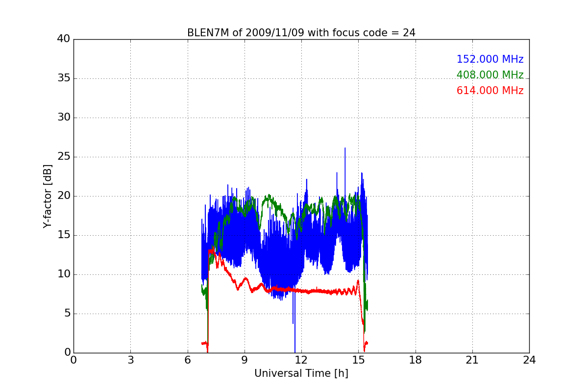Click the x-axis tick label 24
The width and height of the screenshot is (588, 392).
point(529,360)
